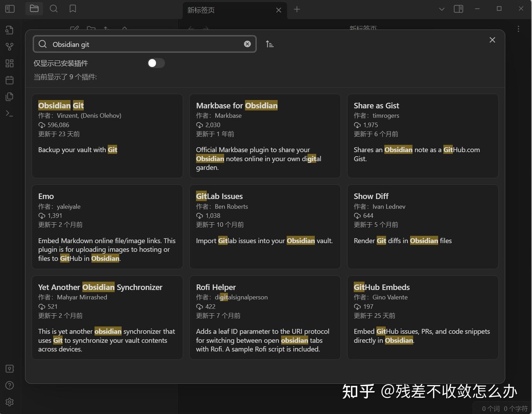Open the terminal icon in the left ribbon

(9, 113)
